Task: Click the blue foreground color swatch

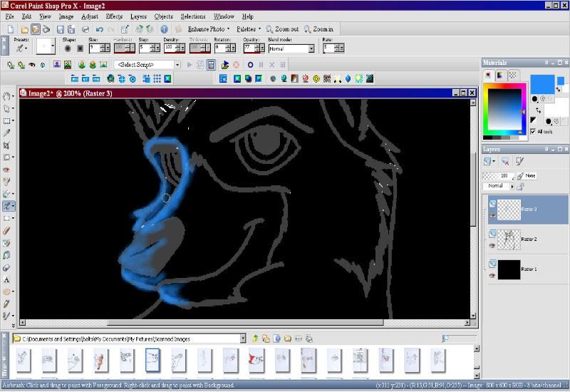Action: (x=542, y=85)
